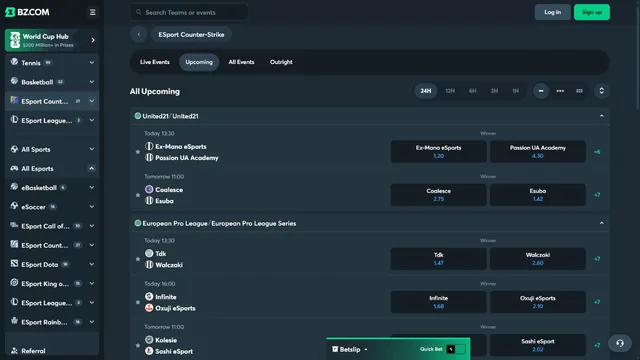Open the live support headset icon

click(x=620, y=343)
